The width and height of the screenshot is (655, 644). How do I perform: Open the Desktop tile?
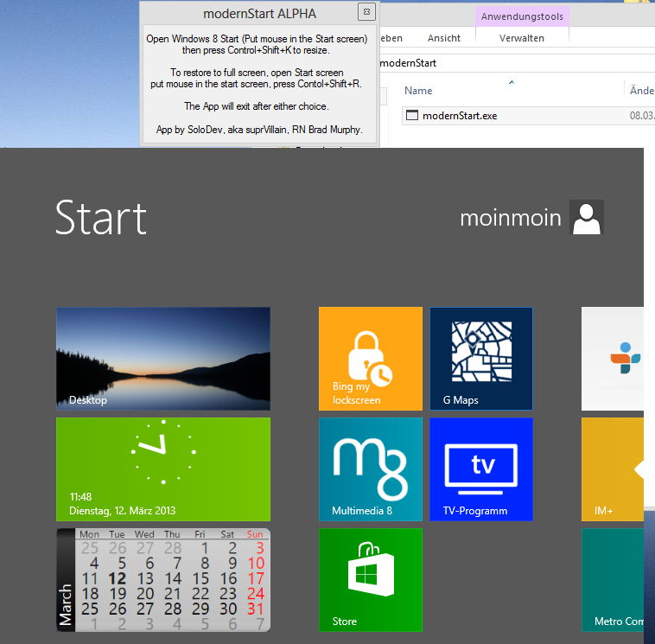163,359
